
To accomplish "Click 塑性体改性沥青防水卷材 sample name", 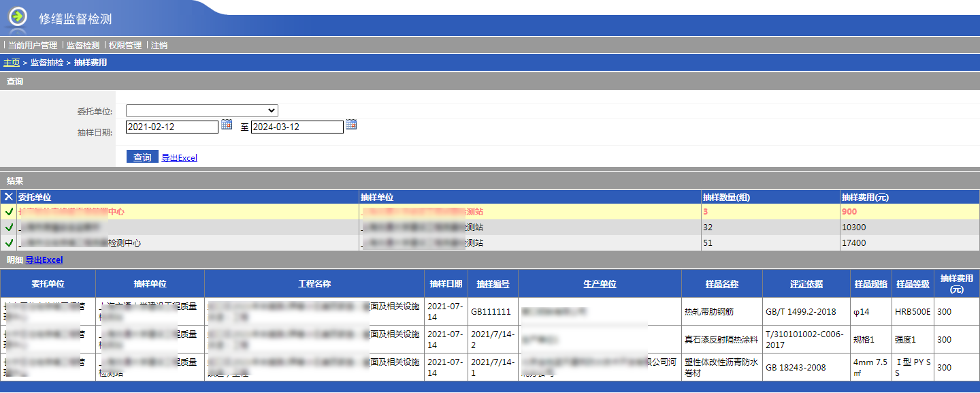I will (x=721, y=367).
